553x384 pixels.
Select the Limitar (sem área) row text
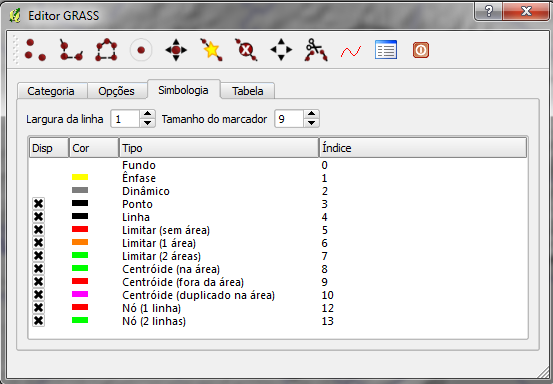point(166,230)
